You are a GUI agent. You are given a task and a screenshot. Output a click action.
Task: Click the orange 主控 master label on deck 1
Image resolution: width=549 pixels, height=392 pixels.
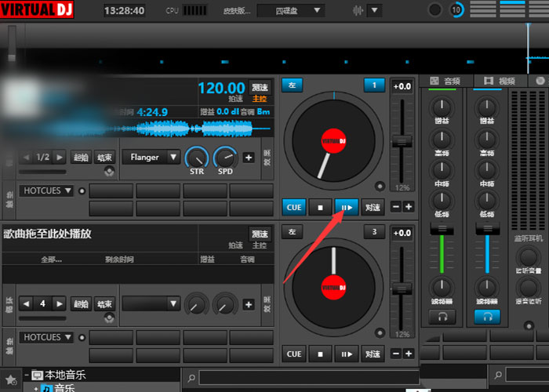tap(260, 99)
